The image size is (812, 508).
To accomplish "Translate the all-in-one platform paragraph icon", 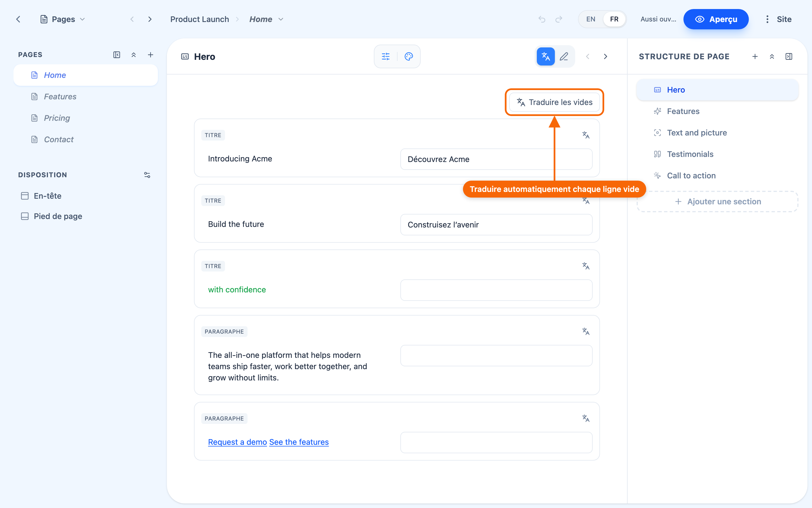I will tap(586, 332).
